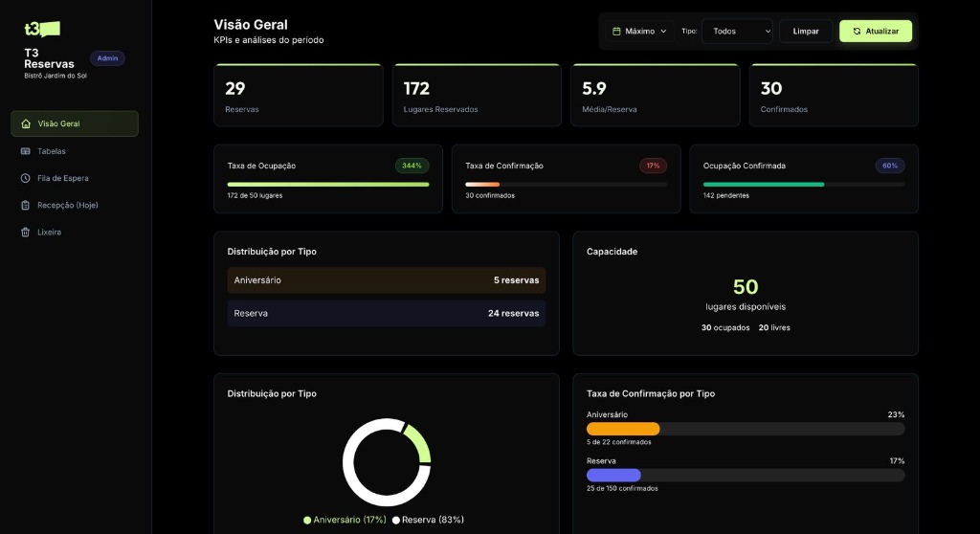Click the Visão Geral dashboard icon
Screen dimensions: 980x534
click(x=26, y=123)
